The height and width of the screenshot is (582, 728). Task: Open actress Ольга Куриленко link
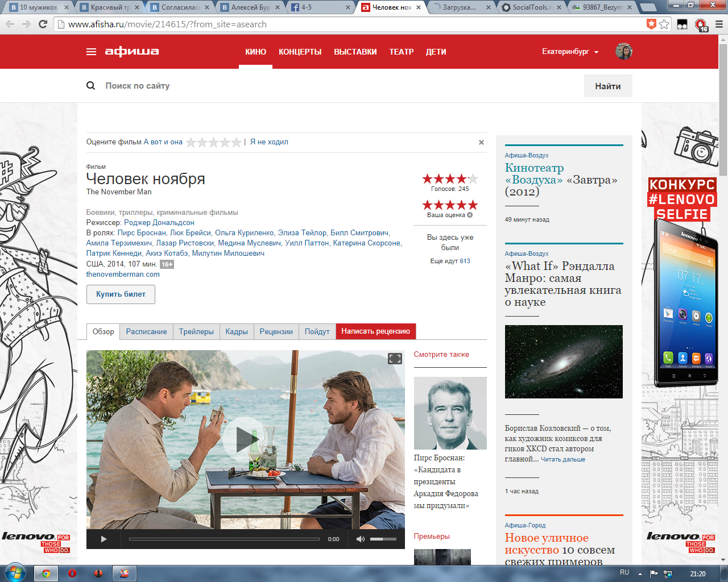(244, 232)
